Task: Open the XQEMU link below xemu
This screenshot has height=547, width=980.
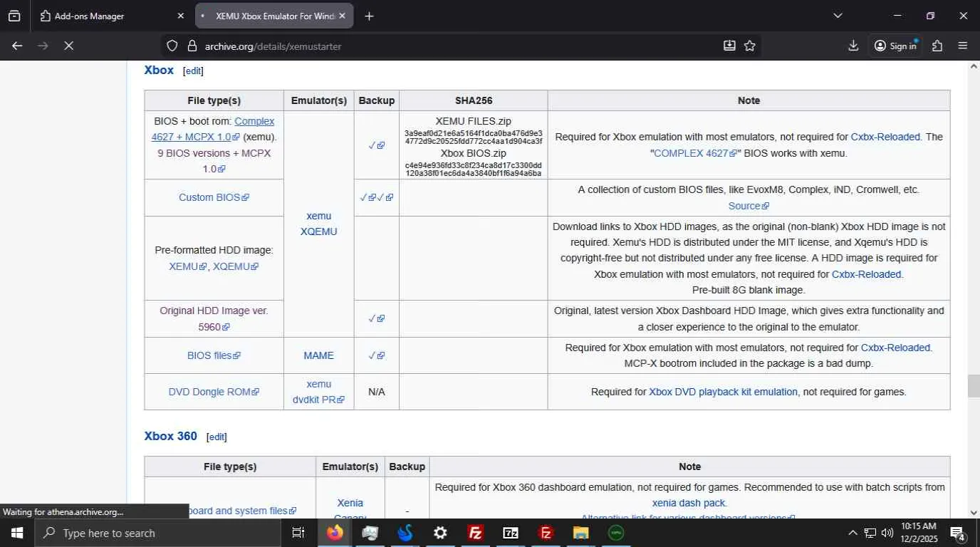Action: coord(318,231)
